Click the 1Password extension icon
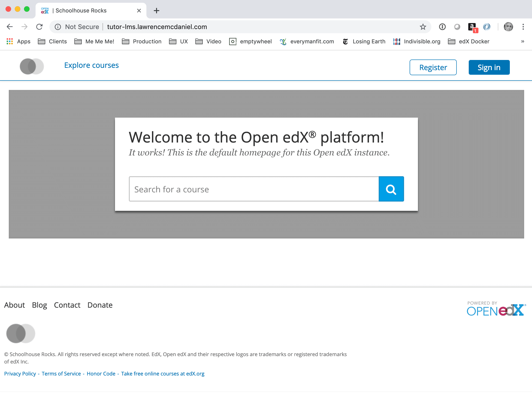The image size is (532, 405). point(442,27)
